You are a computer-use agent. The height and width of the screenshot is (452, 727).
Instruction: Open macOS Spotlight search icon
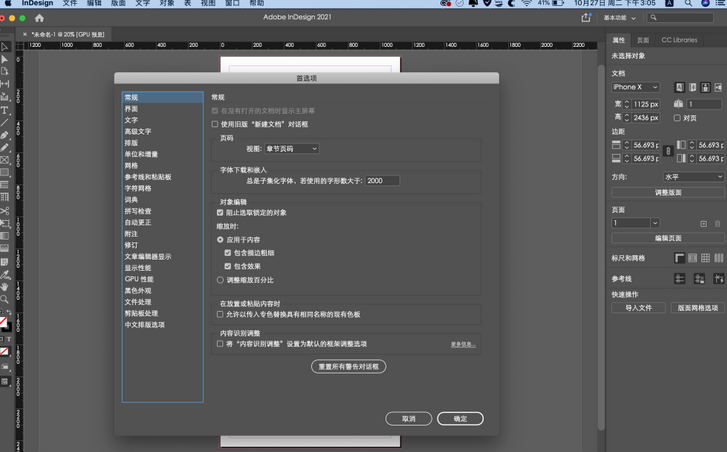coord(689,3)
